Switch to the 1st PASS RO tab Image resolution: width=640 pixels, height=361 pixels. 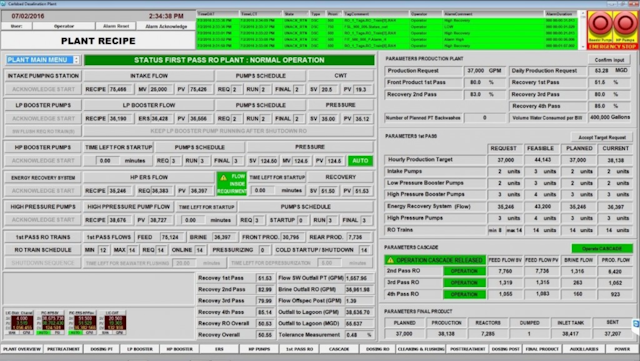(x=300, y=349)
